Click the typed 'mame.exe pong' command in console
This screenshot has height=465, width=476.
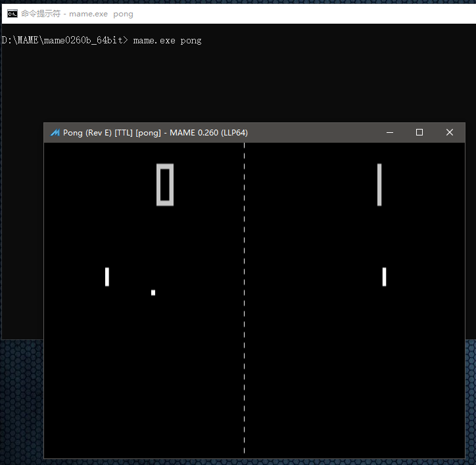167,41
